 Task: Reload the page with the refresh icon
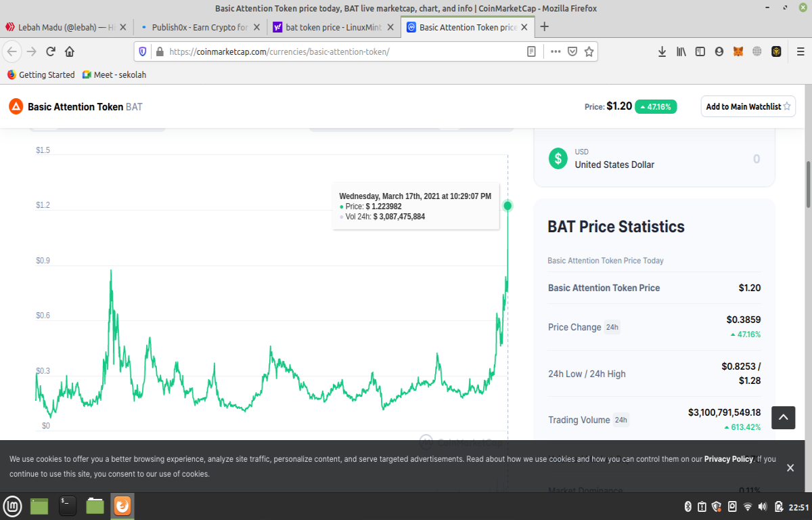pyautogui.click(x=51, y=51)
